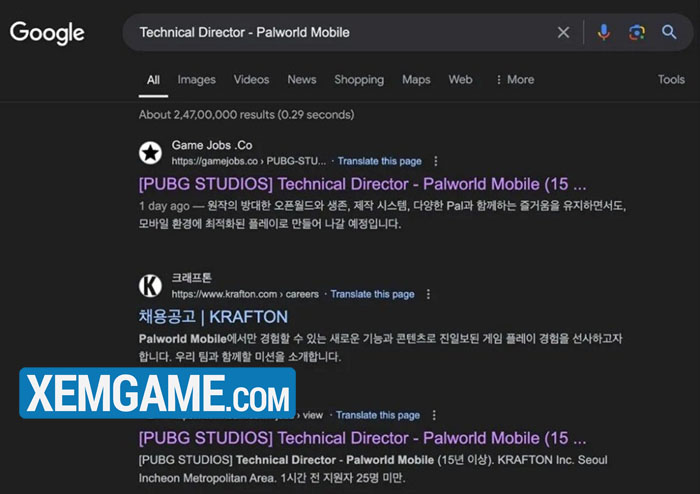Switch to the Web tab
The width and height of the screenshot is (700, 494).
coord(460,80)
